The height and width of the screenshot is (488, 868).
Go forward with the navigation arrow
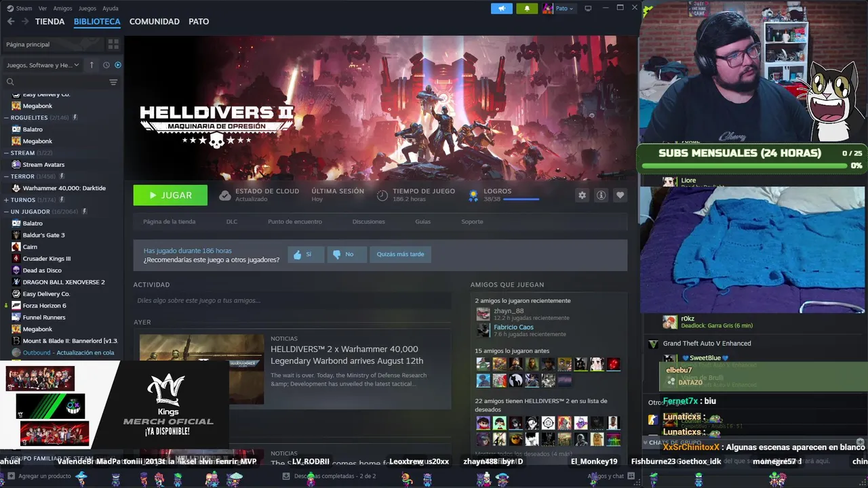click(x=25, y=22)
